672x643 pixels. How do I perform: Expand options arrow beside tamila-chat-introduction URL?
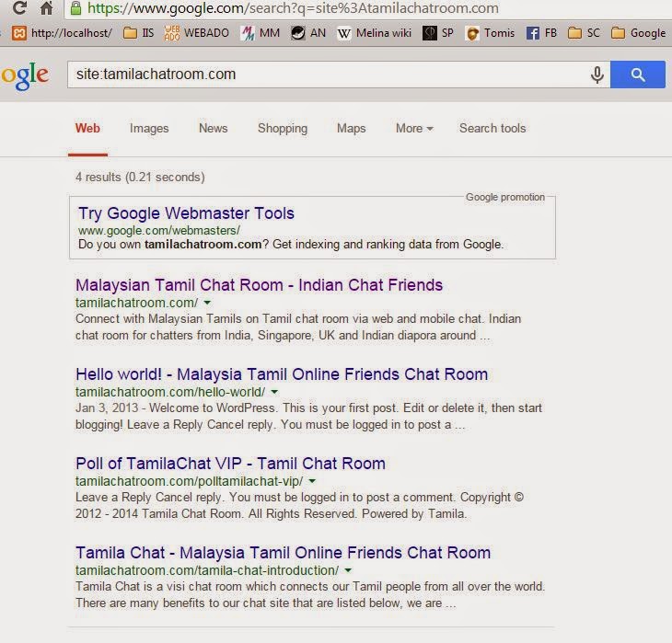348,570
